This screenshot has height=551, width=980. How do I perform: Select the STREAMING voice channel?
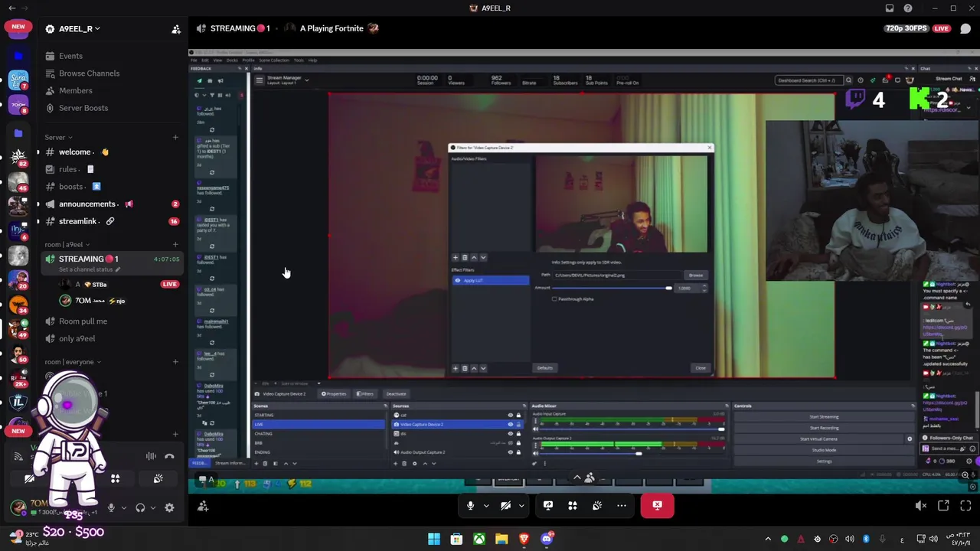pyautogui.click(x=112, y=262)
